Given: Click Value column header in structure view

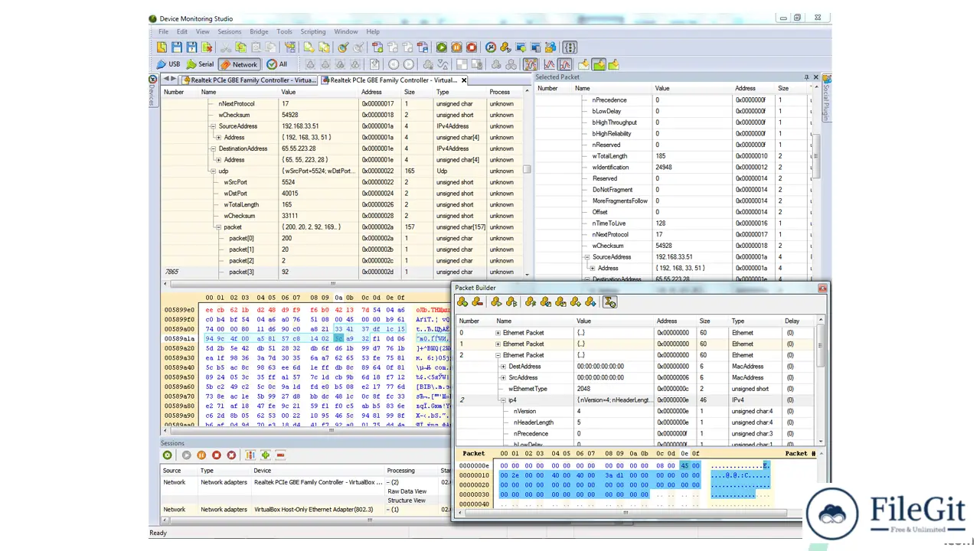Looking at the screenshot, I should pyautogui.click(x=318, y=92).
